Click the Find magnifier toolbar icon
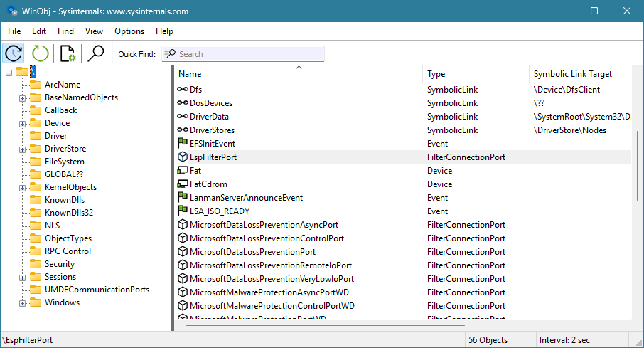The width and height of the screenshot is (644, 348). (96, 53)
